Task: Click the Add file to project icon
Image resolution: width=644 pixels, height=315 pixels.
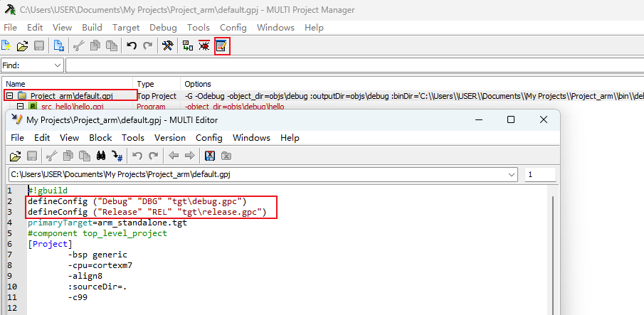Action: [x=59, y=46]
